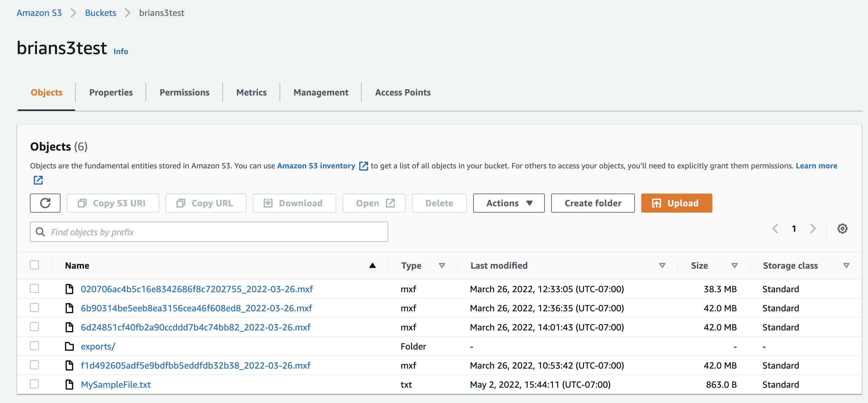Select checkbox for 020706ac4b5c16e8342686f8c7202755 file
Image resolution: width=868 pixels, height=403 pixels.
[x=34, y=288]
